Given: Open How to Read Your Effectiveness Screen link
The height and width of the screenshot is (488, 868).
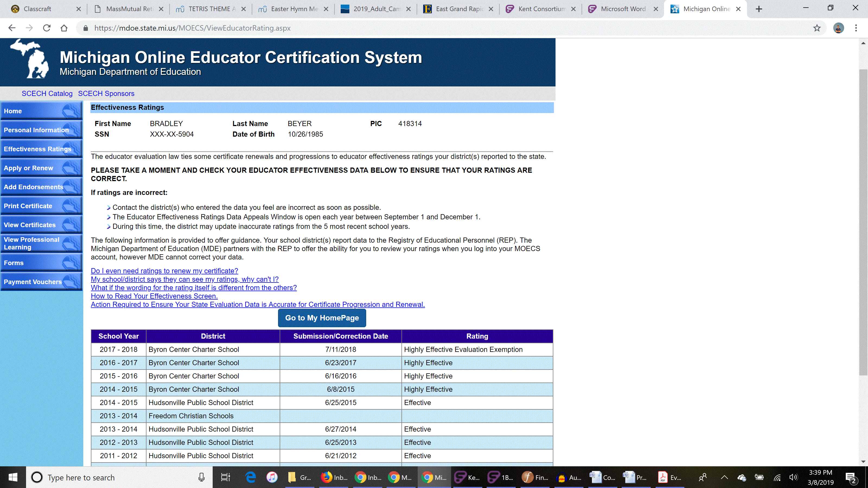Looking at the screenshot, I should (x=154, y=296).
